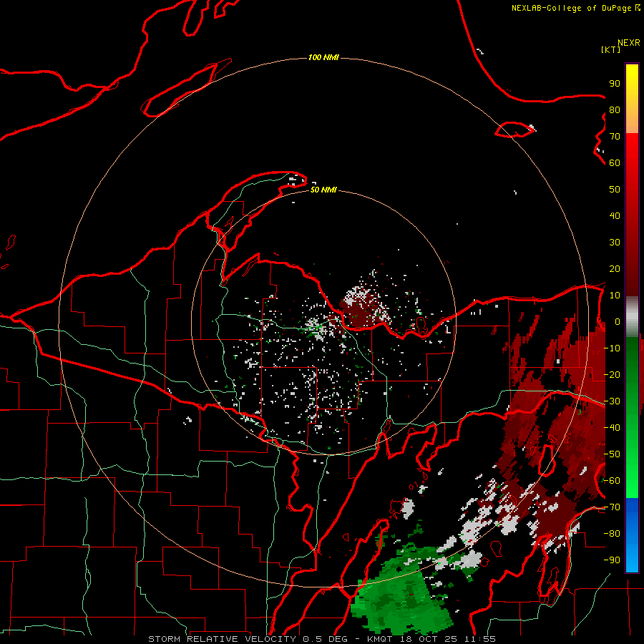Screen dimensions: 644x644
Task: Click the [KT] units label
Action: tap(611, 49)
